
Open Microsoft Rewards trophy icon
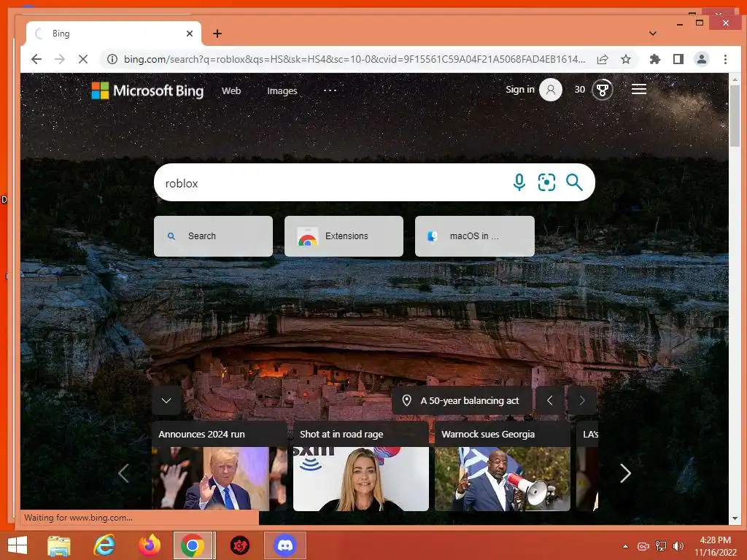pos(602,90)
